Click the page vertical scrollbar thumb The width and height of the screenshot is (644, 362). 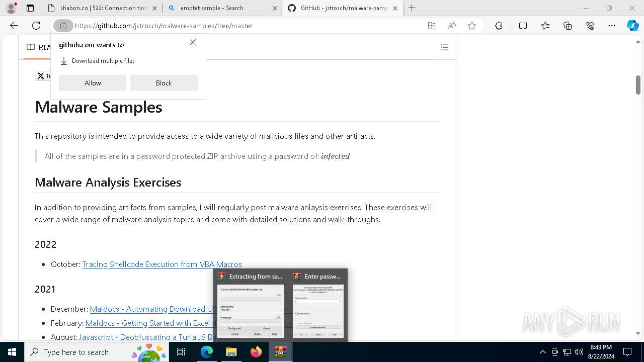[638, 85]
